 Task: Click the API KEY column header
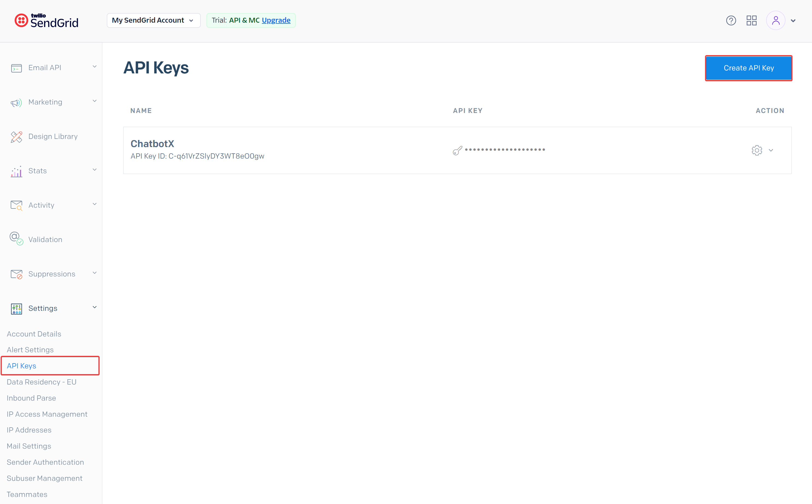pos(468,110)
